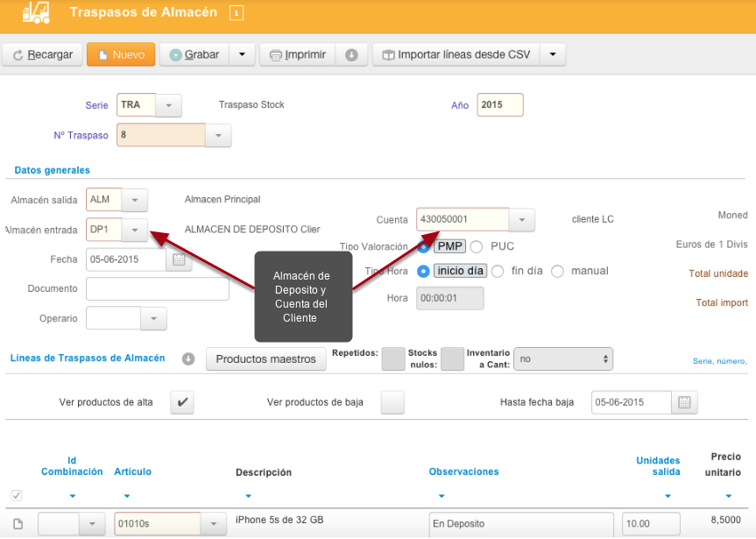Expand the Serie TRA dropdown

point(169,105)
